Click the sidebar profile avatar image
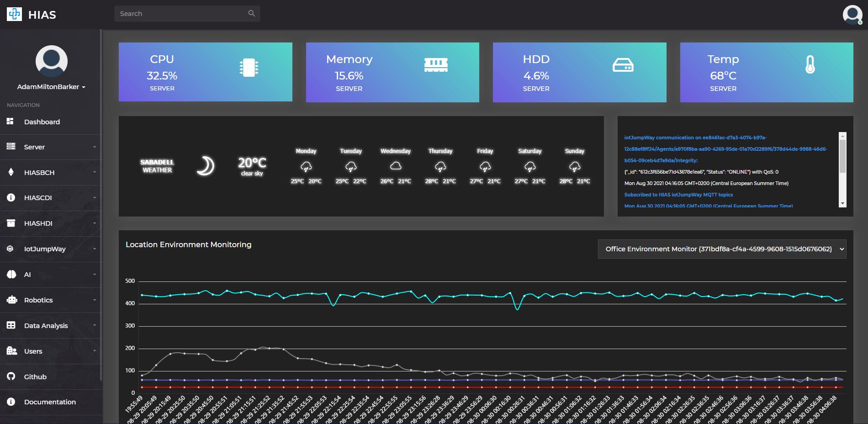 [52, 61]
